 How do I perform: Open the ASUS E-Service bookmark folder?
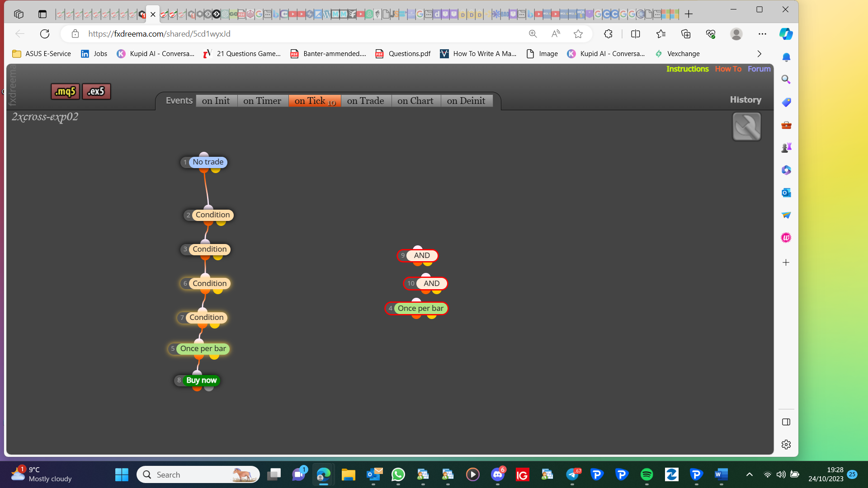tap(42, 54)
